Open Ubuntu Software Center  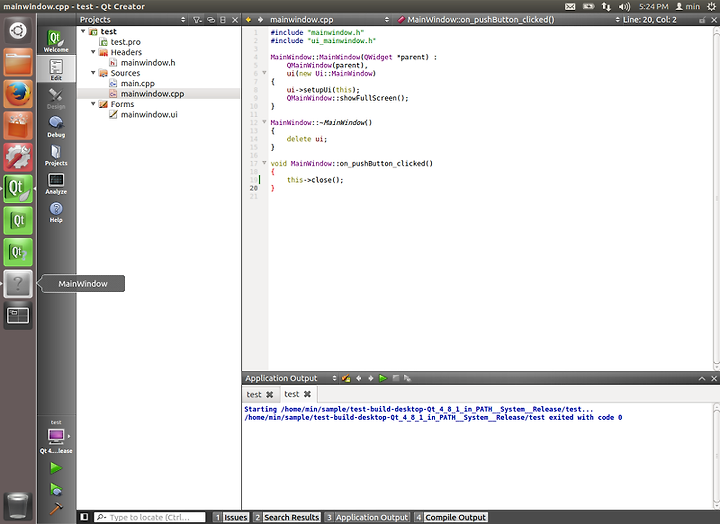click(18, 125)
